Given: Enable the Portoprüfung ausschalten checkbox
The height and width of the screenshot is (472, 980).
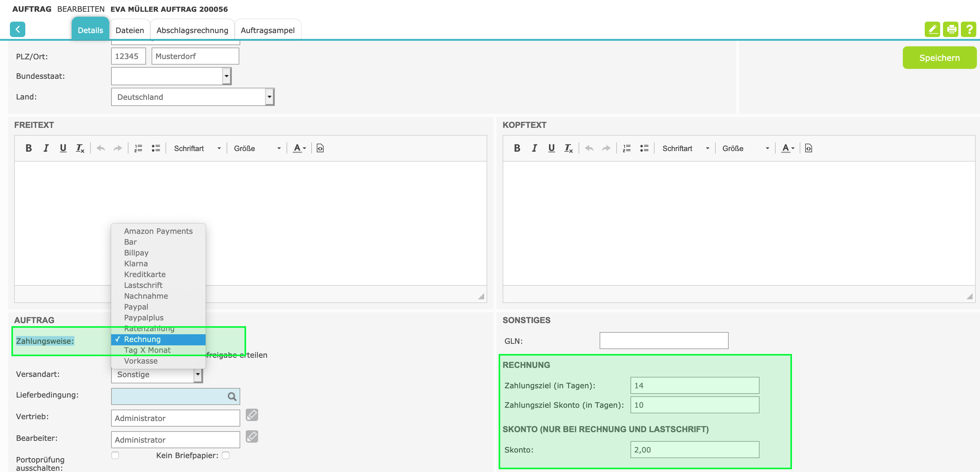Looking at the screenshot, I should [115, 455].
